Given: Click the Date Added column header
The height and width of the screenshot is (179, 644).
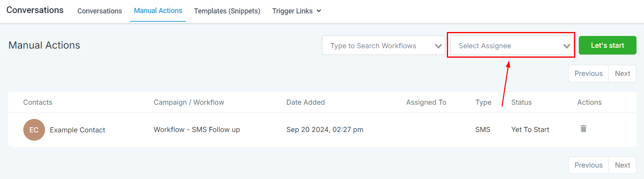Looking at the screenshot, I should 305,102.
